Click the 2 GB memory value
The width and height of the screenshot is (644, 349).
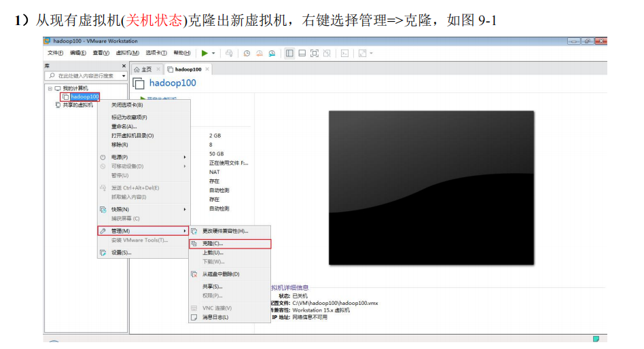pos(215,136)
